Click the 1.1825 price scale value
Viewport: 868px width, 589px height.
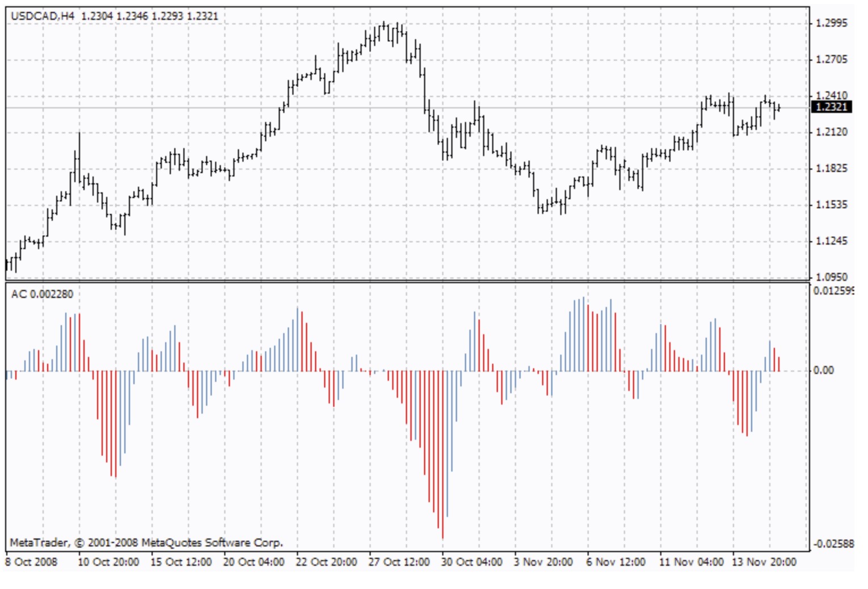click(x=831, y=169)
